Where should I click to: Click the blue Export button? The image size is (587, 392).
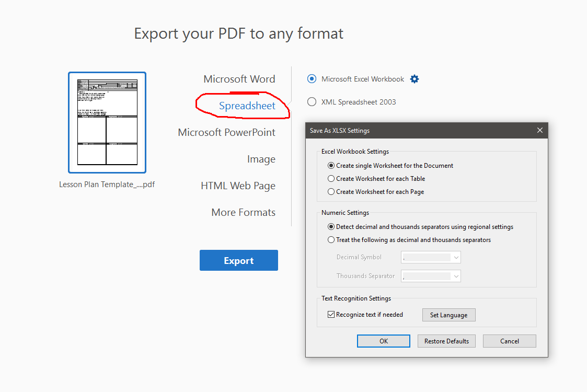click(x=239, y=260)
